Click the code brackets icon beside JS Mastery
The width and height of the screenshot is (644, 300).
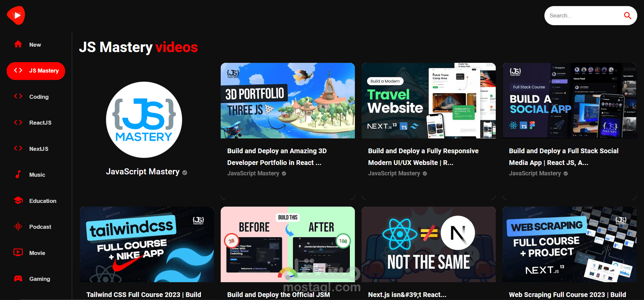click(18, 71)
